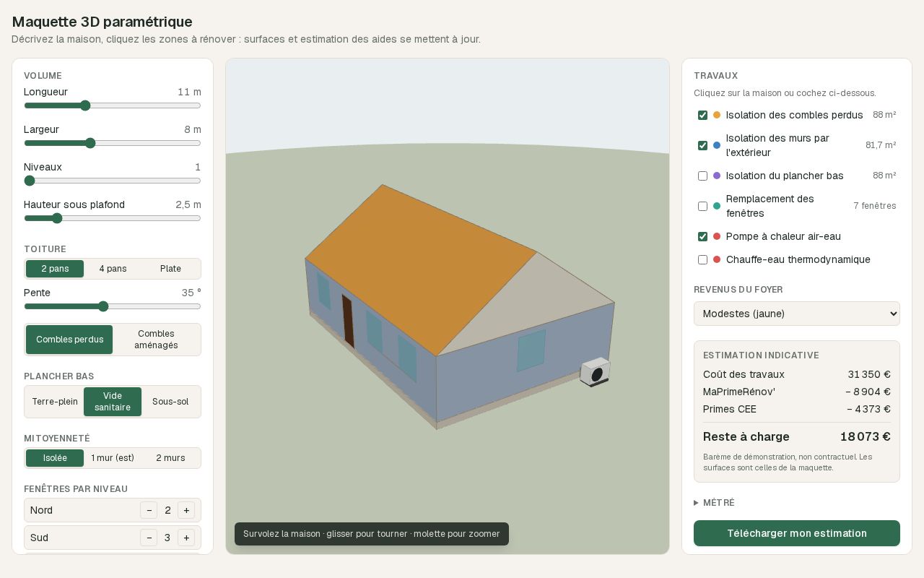The image size is (924, 578).
Task: Switch to Combles aménagés
Action: click(x=156, y=340)
